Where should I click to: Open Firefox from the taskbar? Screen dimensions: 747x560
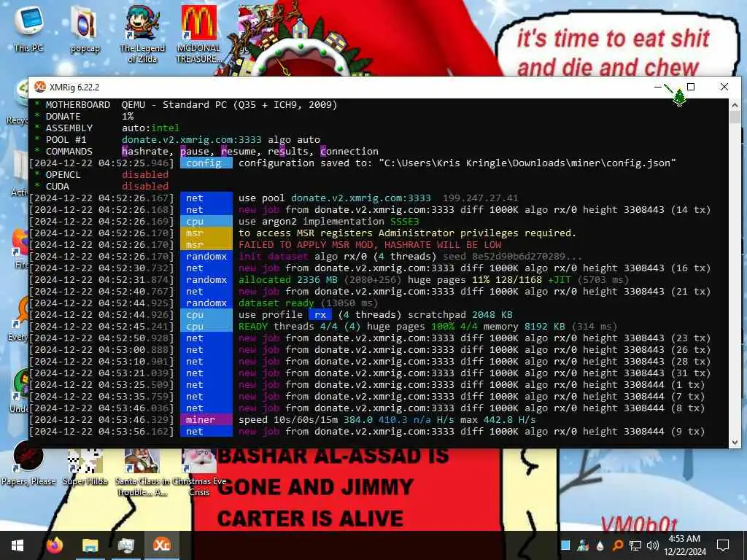tap(55, 545)
